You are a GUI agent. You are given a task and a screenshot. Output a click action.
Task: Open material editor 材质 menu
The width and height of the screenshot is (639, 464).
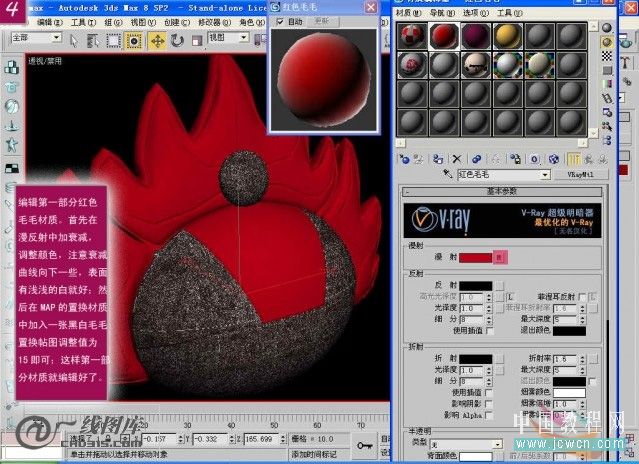pos(408,13)
